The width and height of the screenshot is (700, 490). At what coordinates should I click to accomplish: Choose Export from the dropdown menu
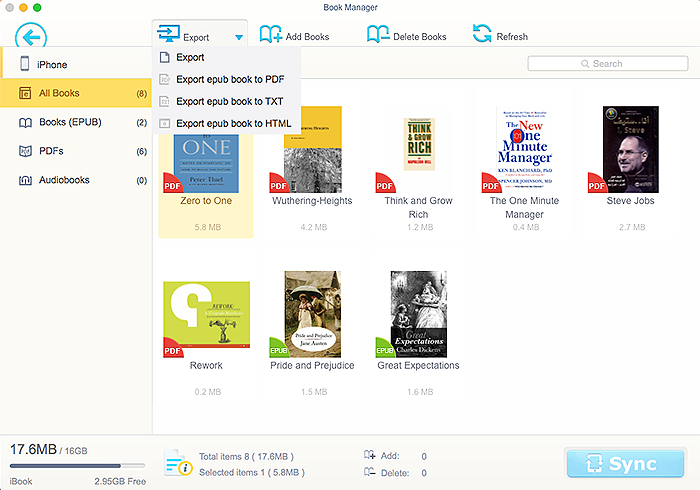226,58
